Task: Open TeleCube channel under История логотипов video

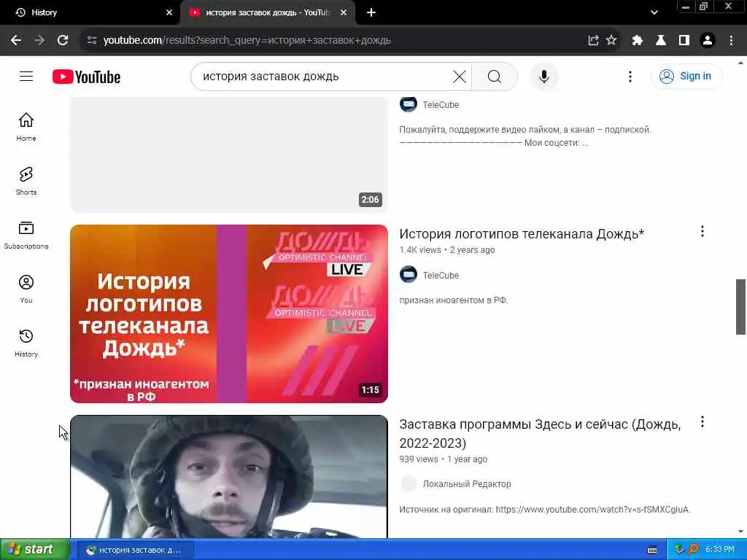Action: tap(441, 275)
